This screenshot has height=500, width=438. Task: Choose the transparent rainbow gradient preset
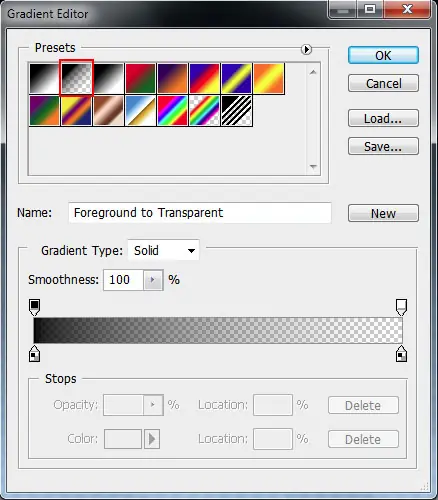click(204, 110)
